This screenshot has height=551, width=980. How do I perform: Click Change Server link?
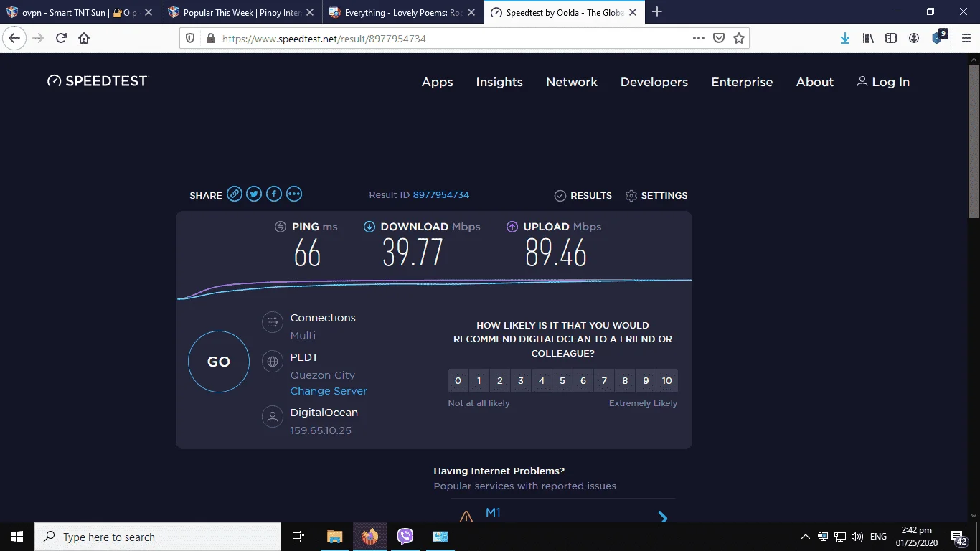(x=329, y=391)
